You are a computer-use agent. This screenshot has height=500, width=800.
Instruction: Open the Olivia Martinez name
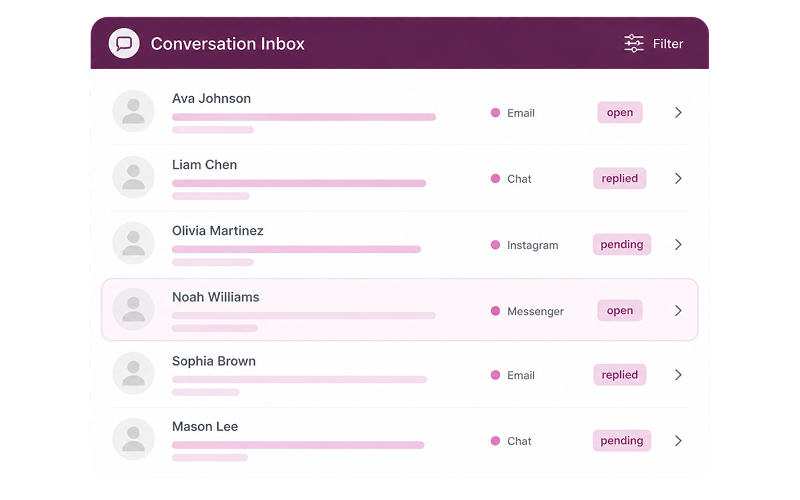point(218,231)
